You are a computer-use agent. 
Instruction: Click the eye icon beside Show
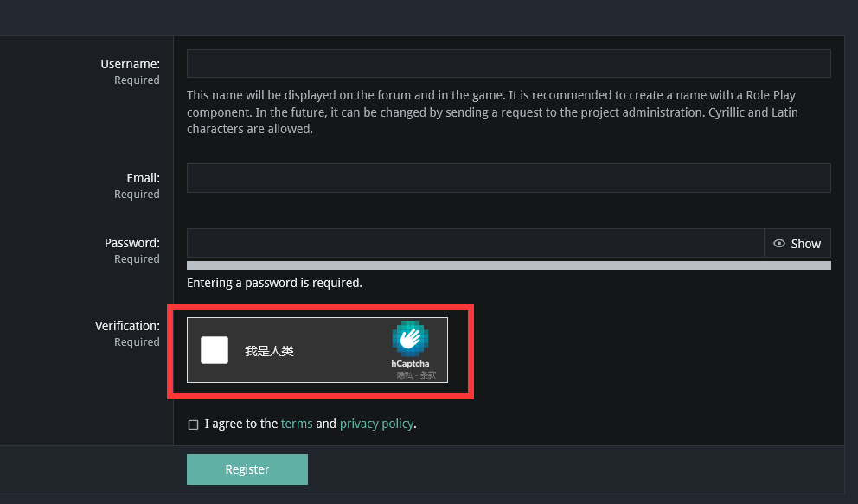778,243
